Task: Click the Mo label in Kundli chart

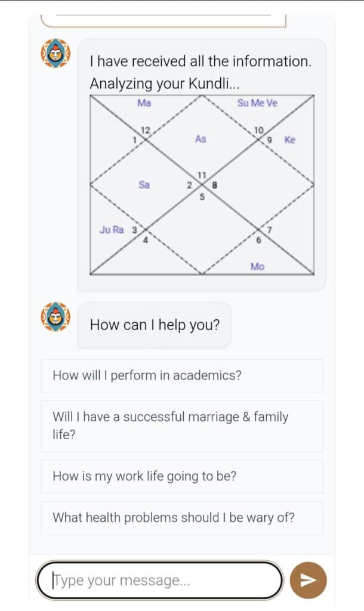Action: tap(257, 267)
